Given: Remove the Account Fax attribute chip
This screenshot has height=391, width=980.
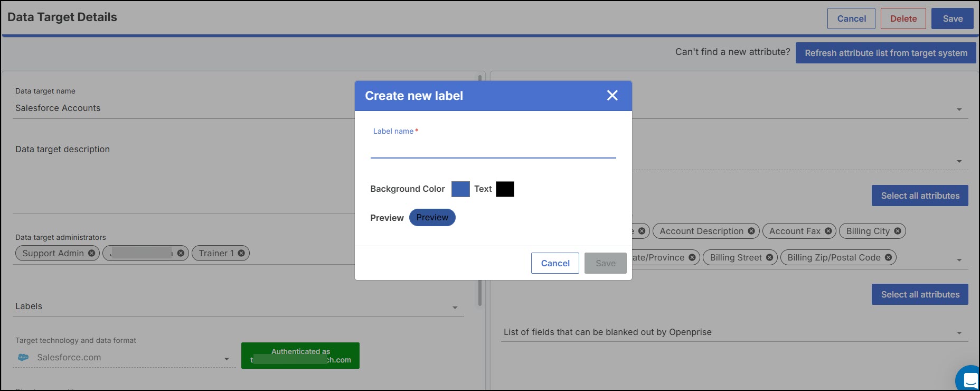Looking at the screenshot, I should 828,231.
